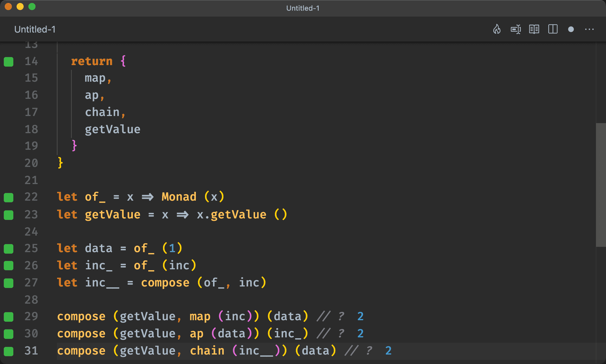Click the green coverage marker on line 25

[9, 249]
